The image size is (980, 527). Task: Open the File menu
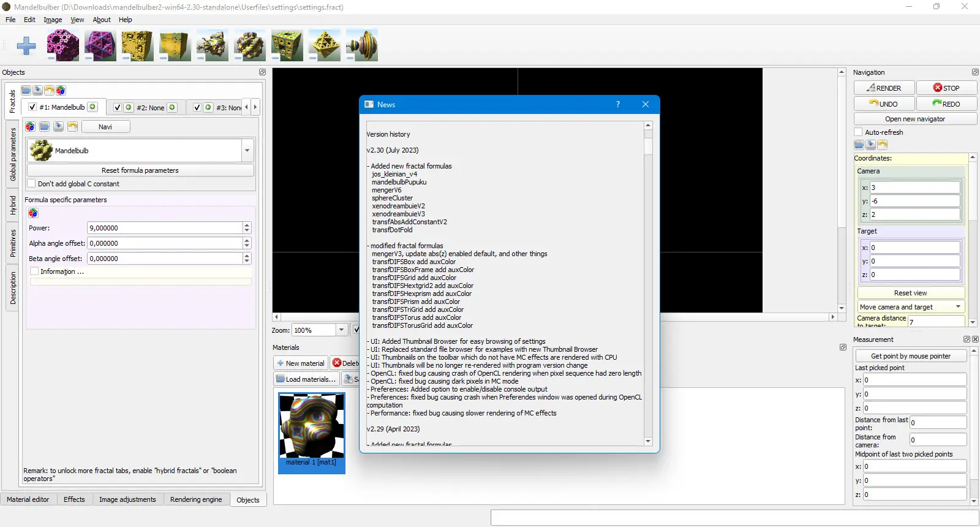tap(10, 20)
